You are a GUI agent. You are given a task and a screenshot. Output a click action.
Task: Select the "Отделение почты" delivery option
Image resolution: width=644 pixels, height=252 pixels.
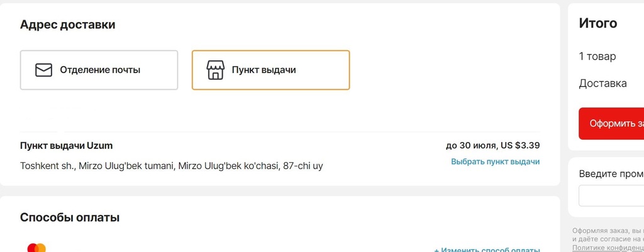pyautogui.click(x=99, y=70)
